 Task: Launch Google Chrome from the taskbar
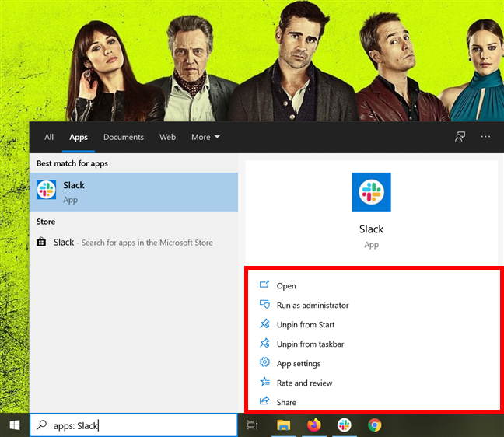coord(374,425)
